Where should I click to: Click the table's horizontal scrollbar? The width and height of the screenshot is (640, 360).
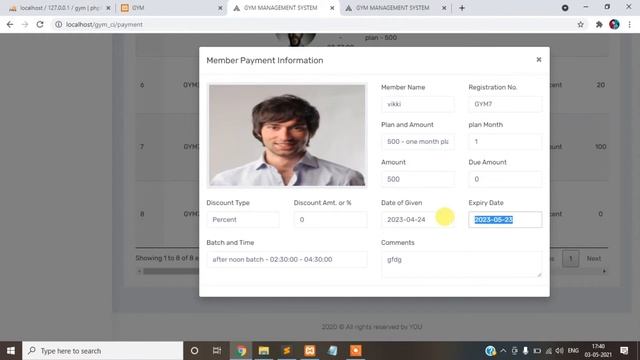point(171,271)
